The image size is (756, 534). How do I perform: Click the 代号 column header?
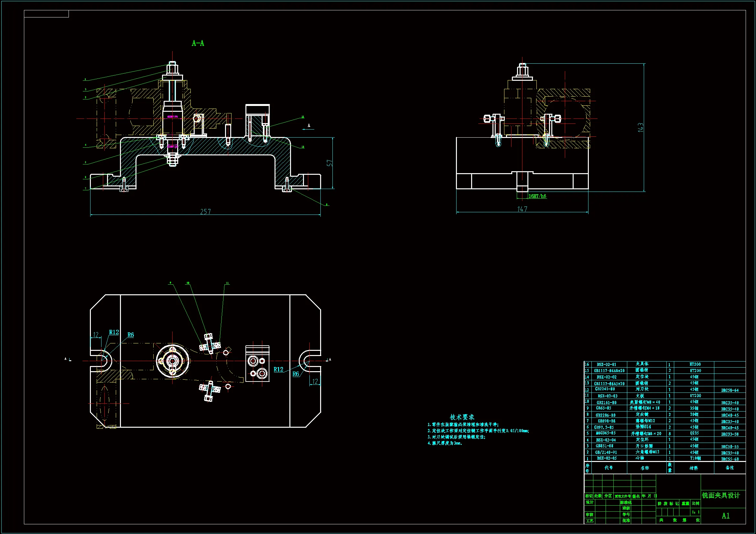(609, 467)
